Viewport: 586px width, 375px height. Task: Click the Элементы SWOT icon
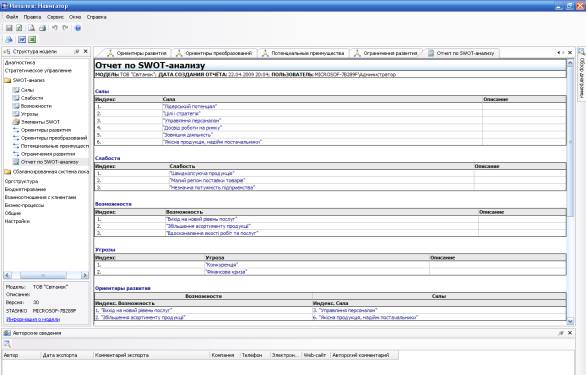pyautogui.click(x=16, y=122)
